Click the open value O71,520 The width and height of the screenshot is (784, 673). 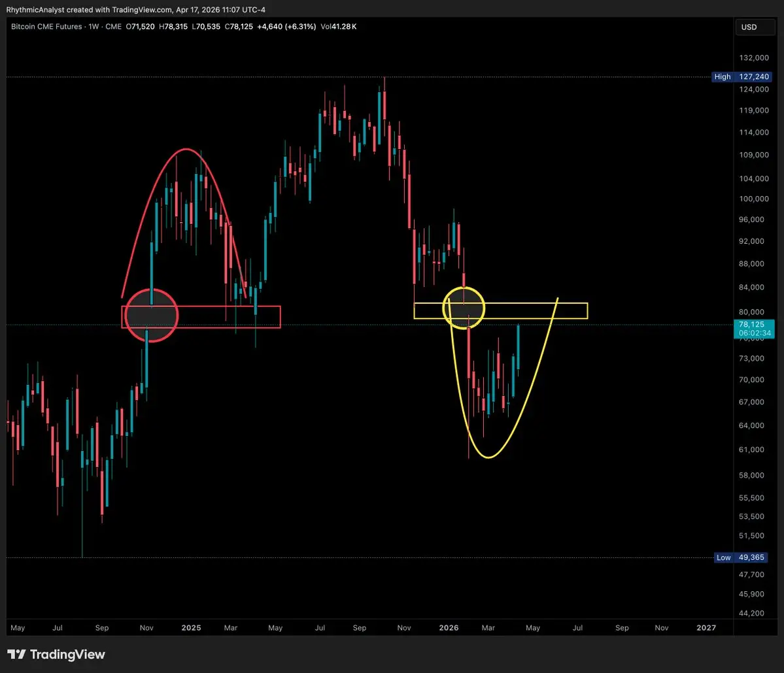pyautogui.click(x=140, y=27)
